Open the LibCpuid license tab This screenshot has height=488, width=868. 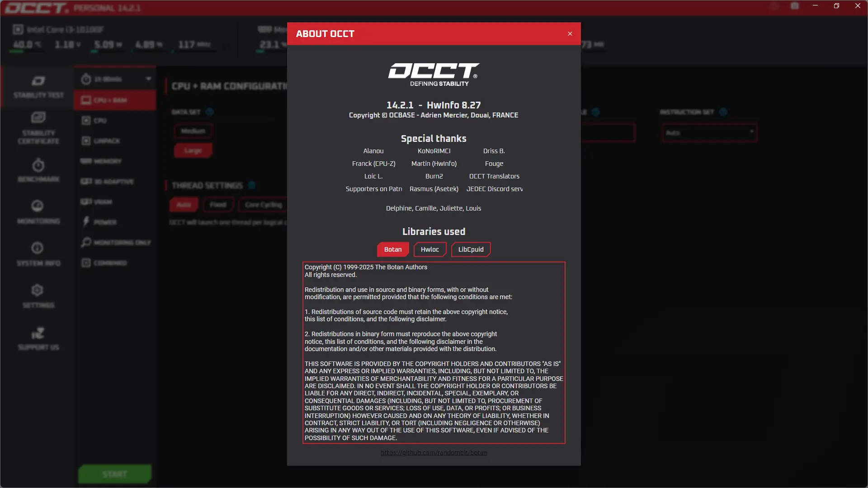pos(471,249)
